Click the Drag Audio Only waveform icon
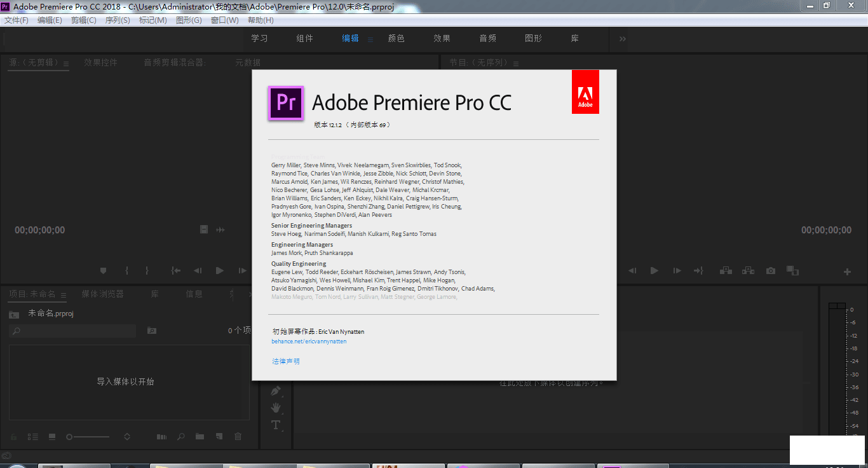 click(x=220, y=230)
